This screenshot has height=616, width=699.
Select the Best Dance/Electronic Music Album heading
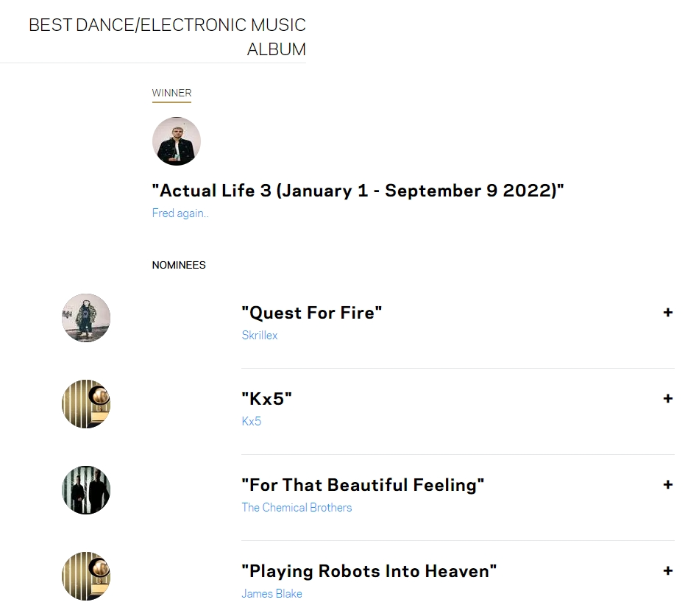pos(167,37)
